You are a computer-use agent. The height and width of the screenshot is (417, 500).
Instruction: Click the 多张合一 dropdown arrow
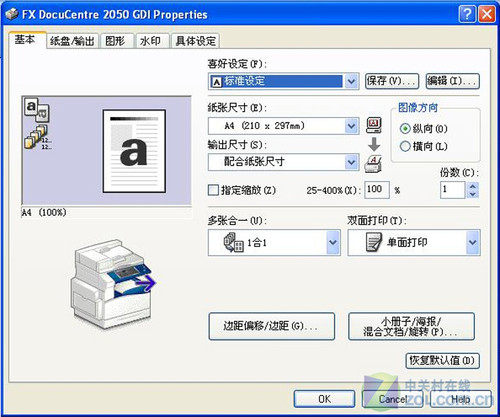click(x=333, y=243)
